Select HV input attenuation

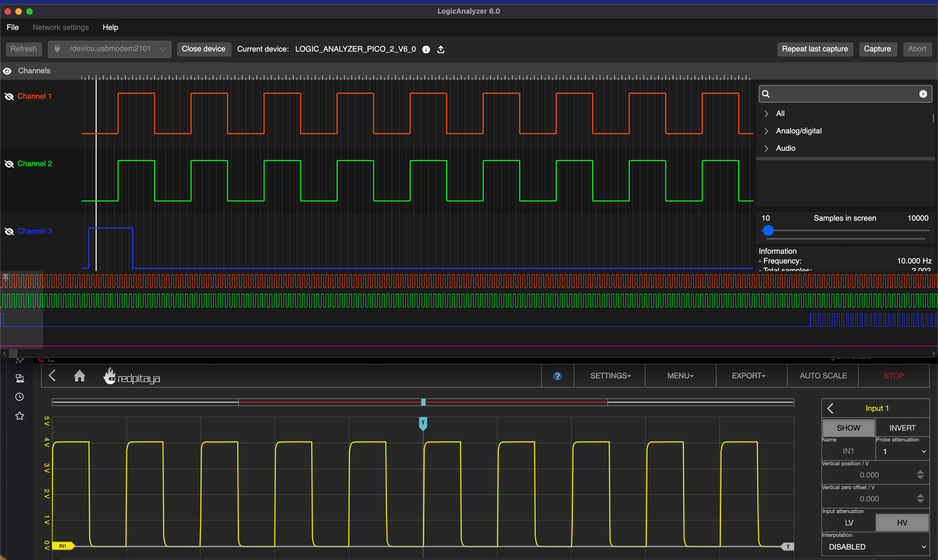902,523
